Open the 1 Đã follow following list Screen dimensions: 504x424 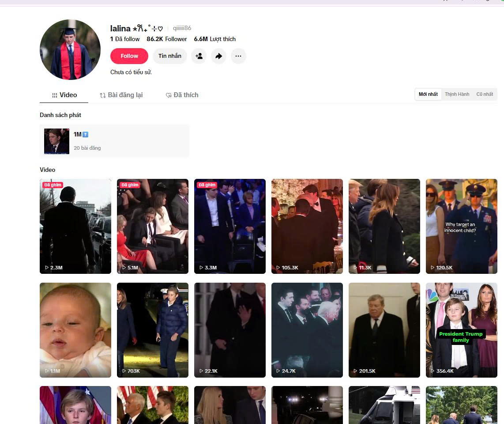click(125, 39)
